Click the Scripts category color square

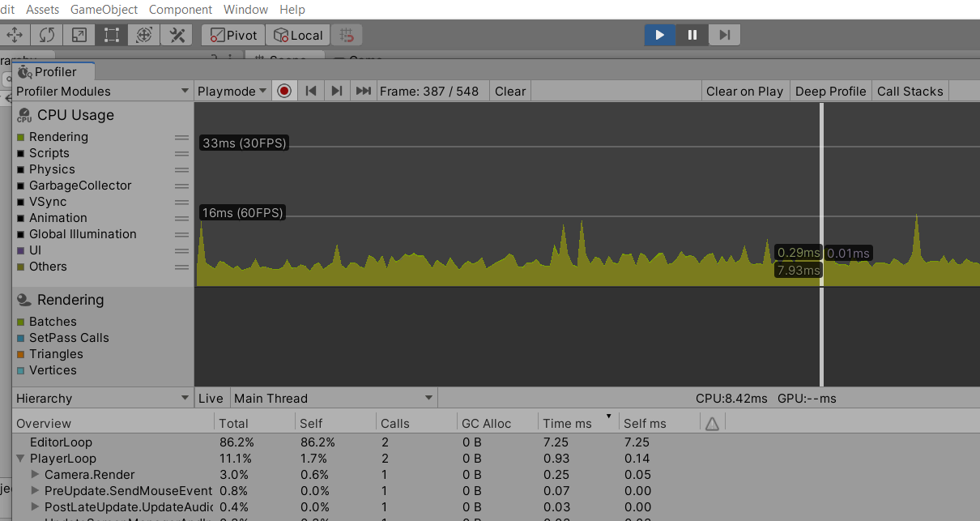point(20,153)
